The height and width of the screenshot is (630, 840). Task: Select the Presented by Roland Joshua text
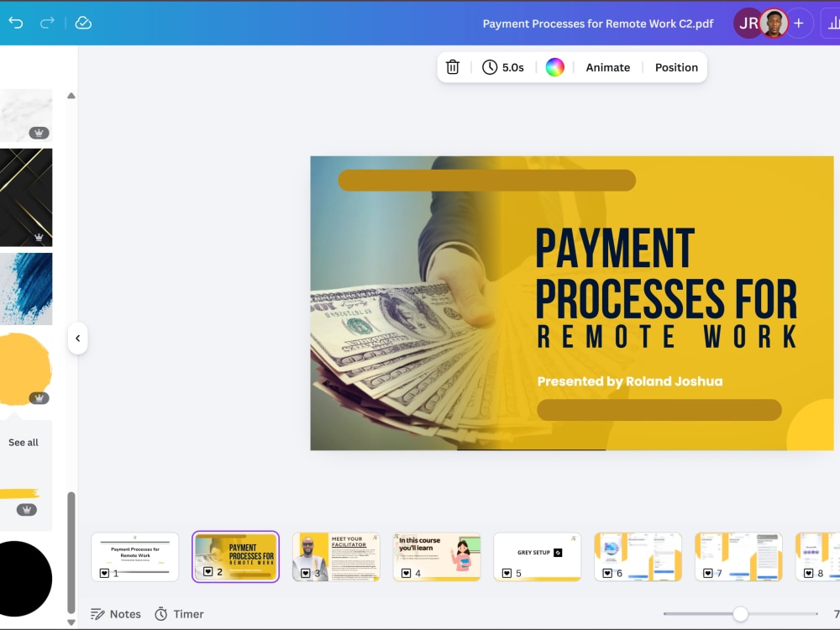coord(630,381)
